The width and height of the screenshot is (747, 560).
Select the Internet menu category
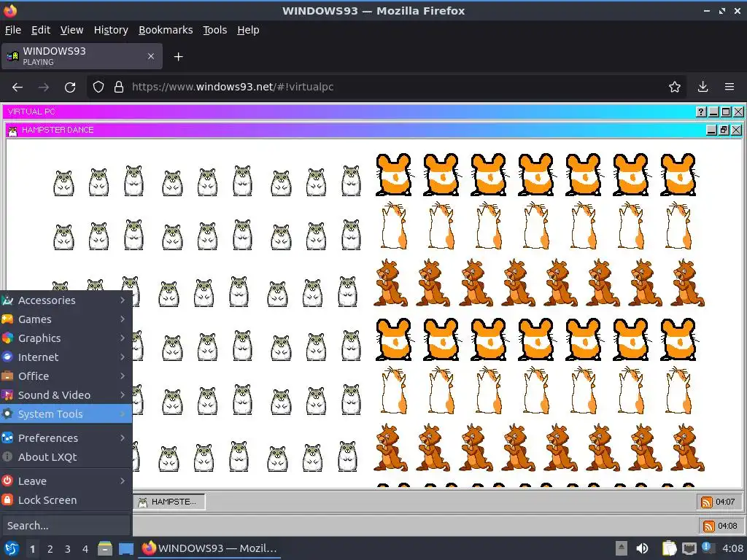point(66,357)
